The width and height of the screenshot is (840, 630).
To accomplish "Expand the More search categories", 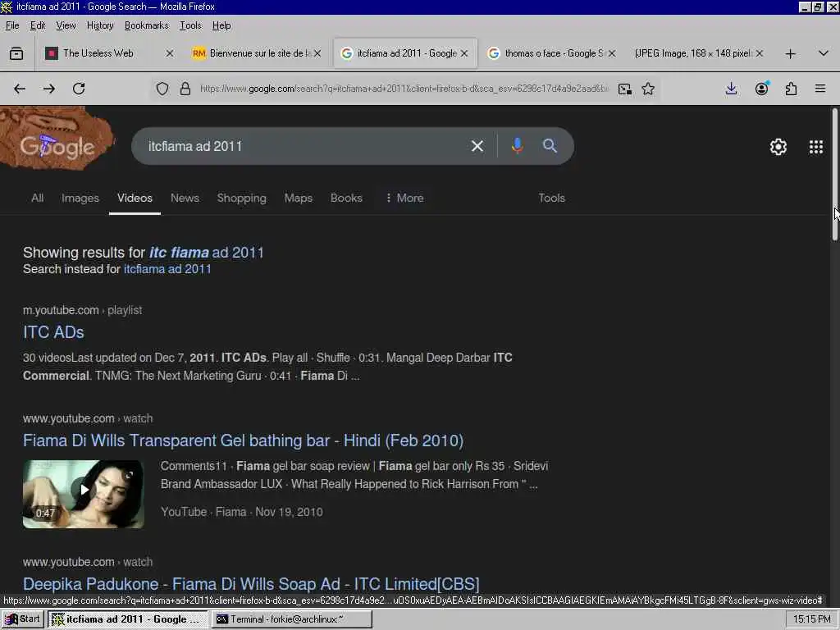I will click(404, 199).
